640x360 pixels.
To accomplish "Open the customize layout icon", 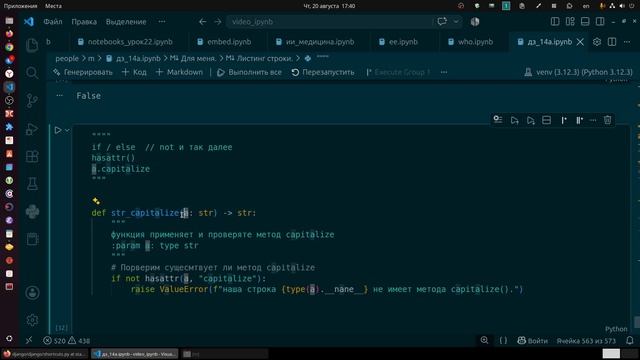I will 570,22.
